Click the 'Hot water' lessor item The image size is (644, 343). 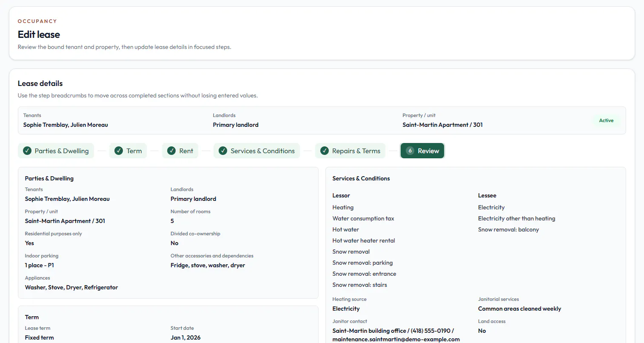[345, 229]
